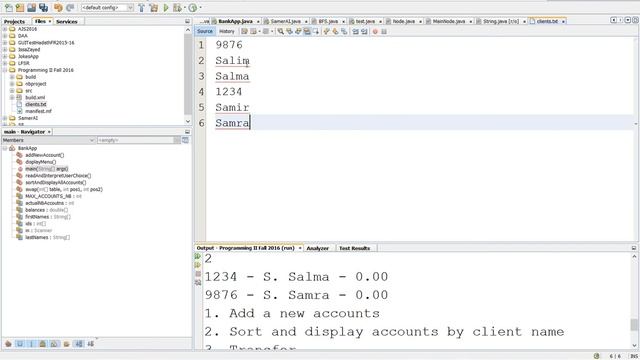Collapse the Programming II Fall 2016 folder
The height and width of the screenshot is (360, 640).
pyautogui.click(x=5, y=70)
